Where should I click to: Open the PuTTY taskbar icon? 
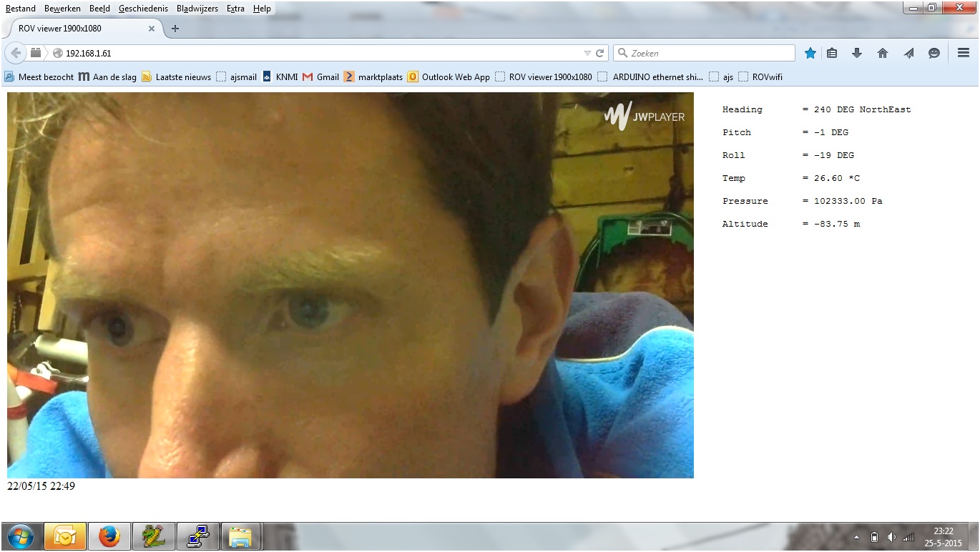[198, 536]
